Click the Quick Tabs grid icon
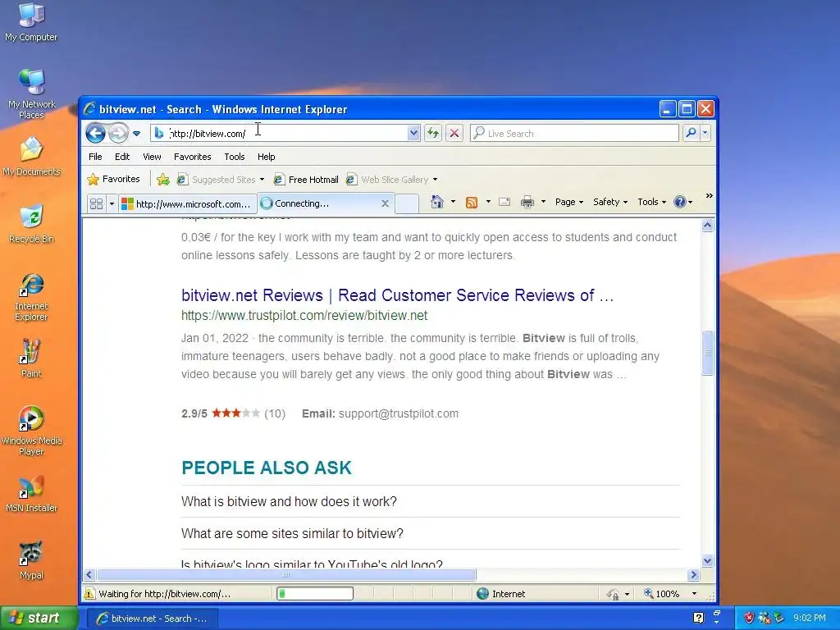This screenshot has width=840, height=630. point(97,203)
